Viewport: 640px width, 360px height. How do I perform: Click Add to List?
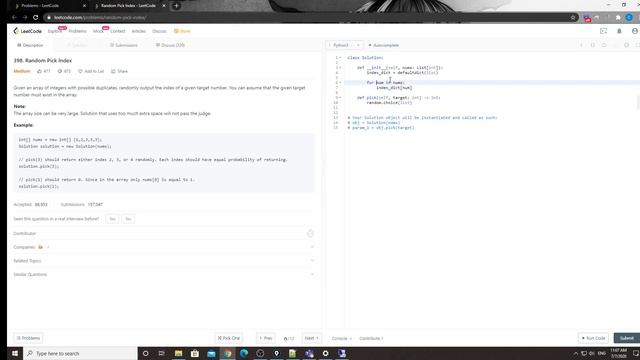click(91, 71)
